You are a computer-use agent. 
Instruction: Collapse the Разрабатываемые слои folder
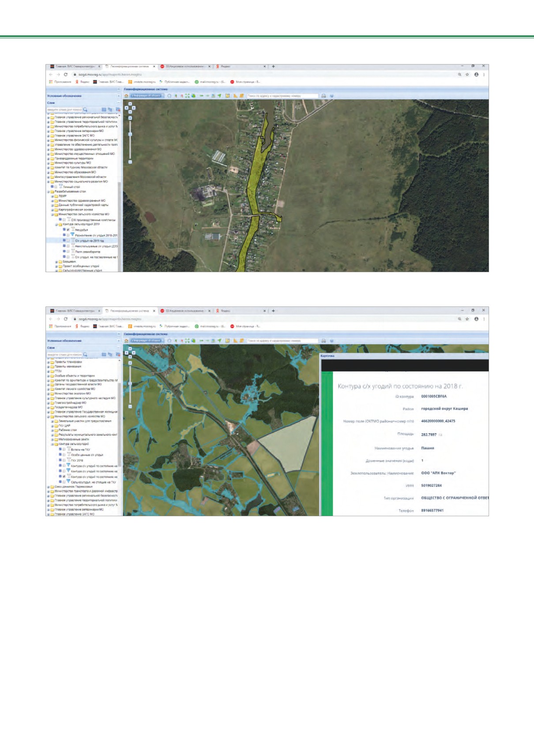[x=49, y=192]
